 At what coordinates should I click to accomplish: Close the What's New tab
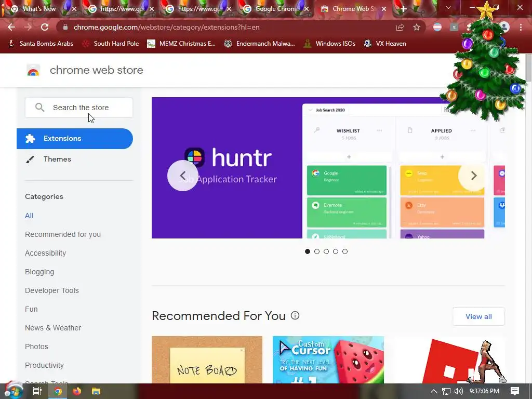pos(74,9)
